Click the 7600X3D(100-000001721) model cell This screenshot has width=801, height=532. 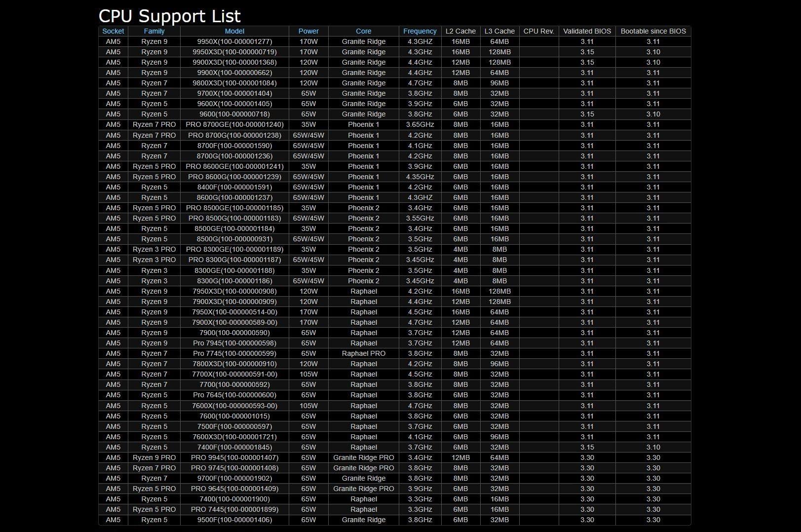pos(234,437)
